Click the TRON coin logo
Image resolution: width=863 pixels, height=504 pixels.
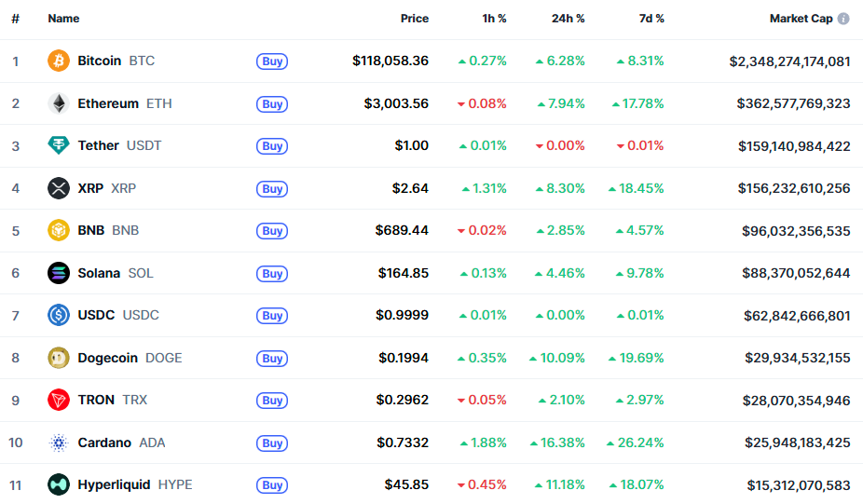[59, 400]
